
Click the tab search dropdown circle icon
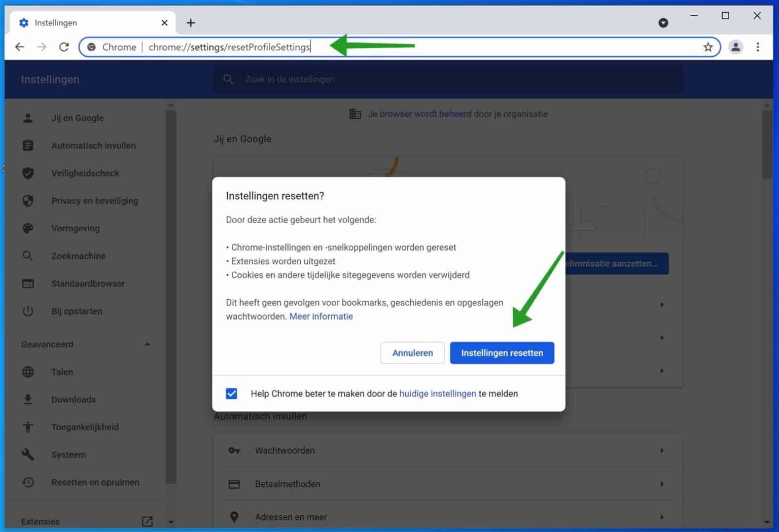tap(663, 23)
